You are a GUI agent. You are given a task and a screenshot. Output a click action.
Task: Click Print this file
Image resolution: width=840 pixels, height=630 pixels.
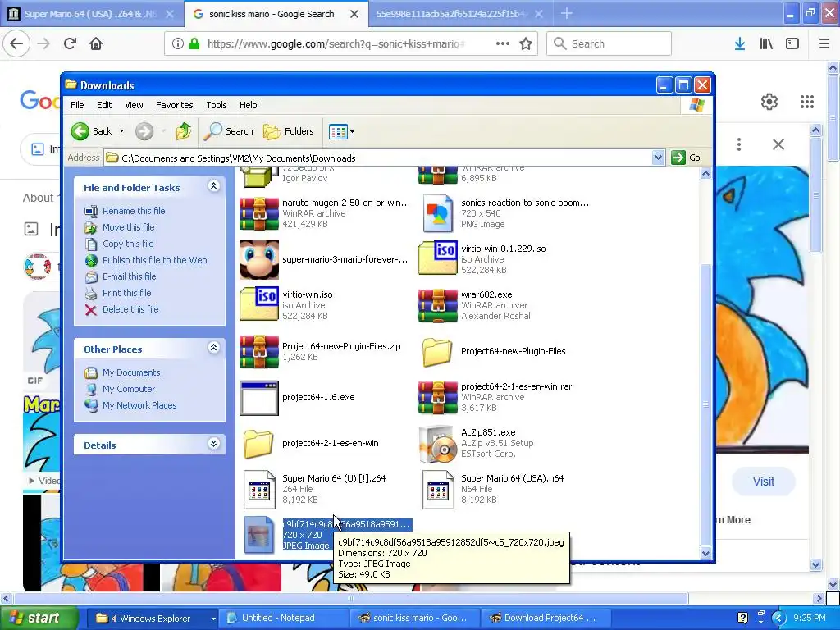[127, 293]
